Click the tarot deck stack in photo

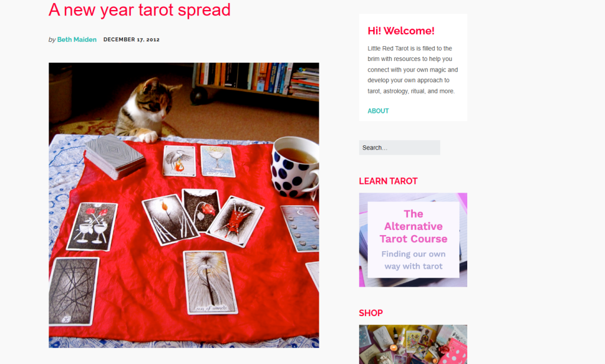(x=114, y=157)
